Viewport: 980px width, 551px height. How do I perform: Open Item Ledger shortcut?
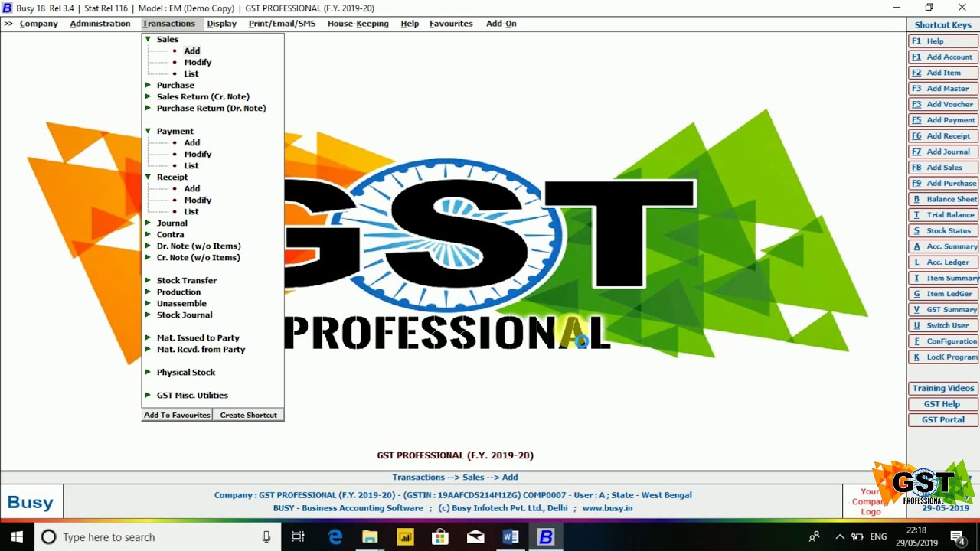pyautogui.click(x=942, y=294)
